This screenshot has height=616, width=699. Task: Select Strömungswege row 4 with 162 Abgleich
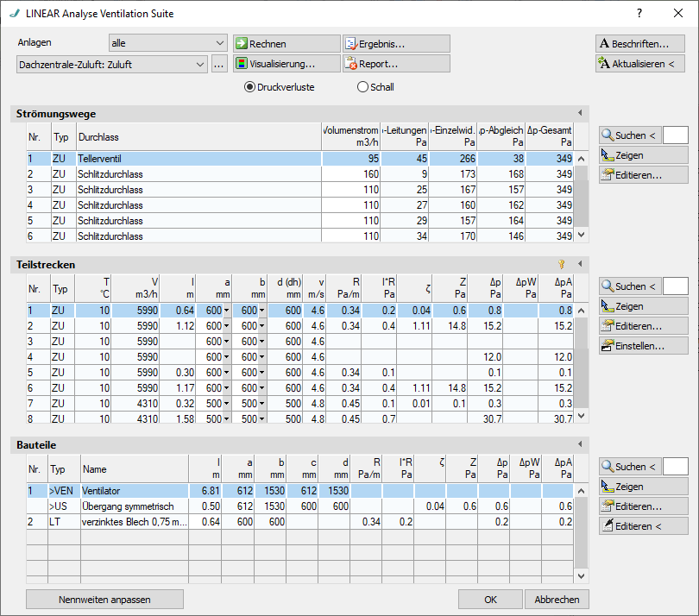[x=300, y=205]
